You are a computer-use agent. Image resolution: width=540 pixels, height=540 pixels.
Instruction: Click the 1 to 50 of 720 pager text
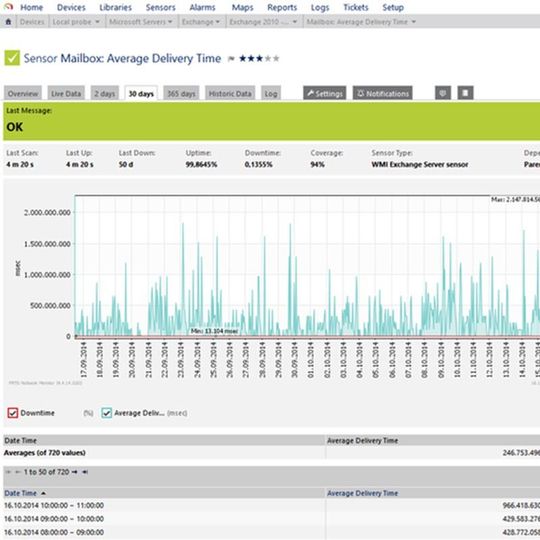pyautogui.click(x=46, y=472)
